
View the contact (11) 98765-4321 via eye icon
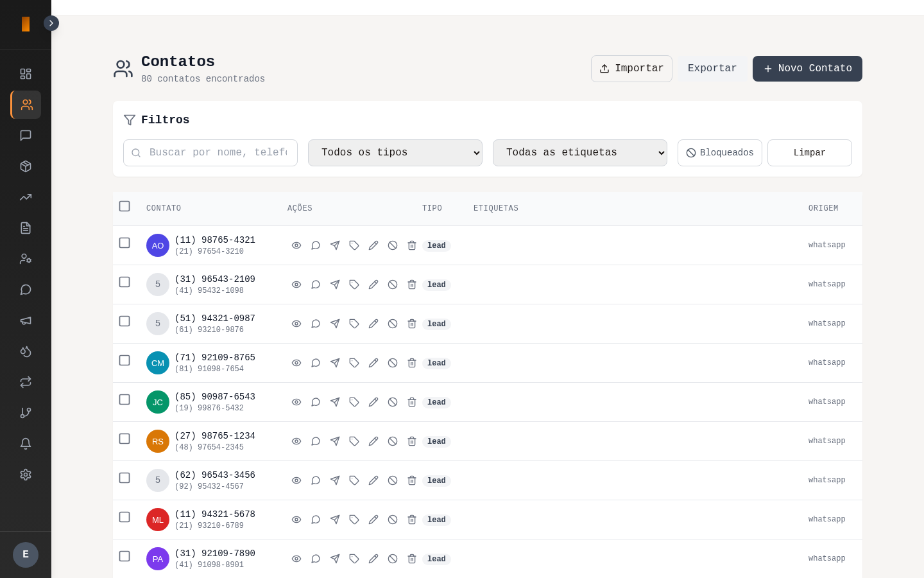point(296,245)
